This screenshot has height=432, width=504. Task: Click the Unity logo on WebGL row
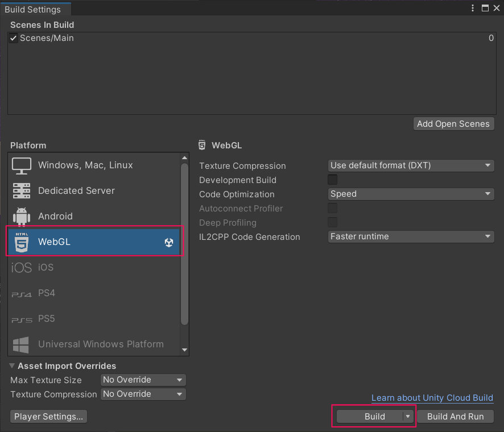(x=169, y=242)
